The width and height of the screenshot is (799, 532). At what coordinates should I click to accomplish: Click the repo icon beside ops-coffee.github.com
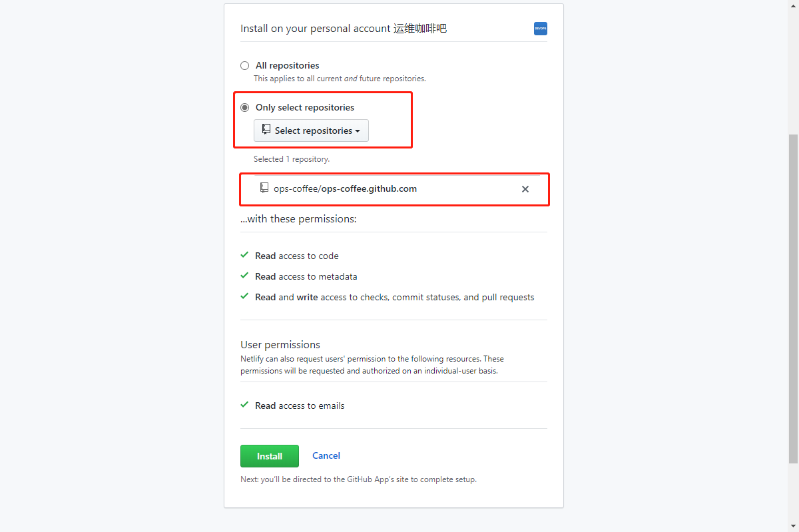[x=264, y=188]
